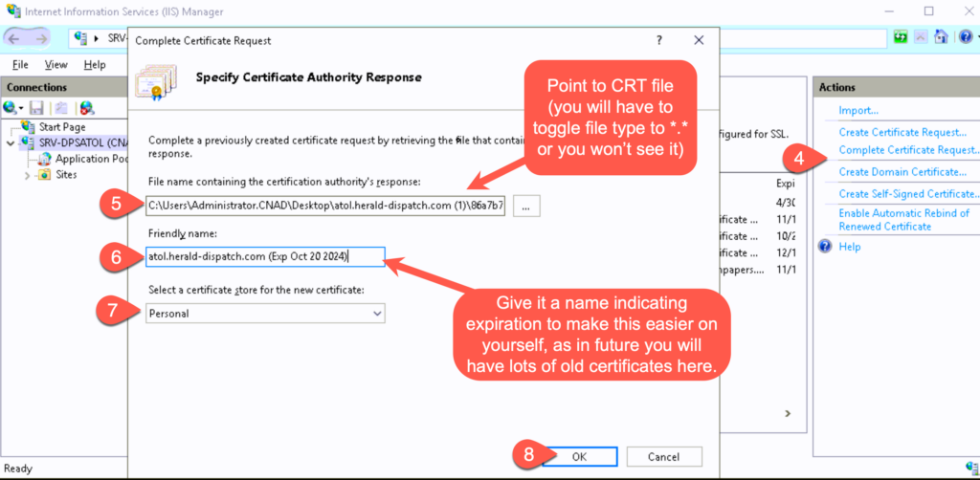Image resolution: width=980 pixels, height=480 pixels.
Task: Open the View menu
Action: pyautogui.click(x=56, y=64)
